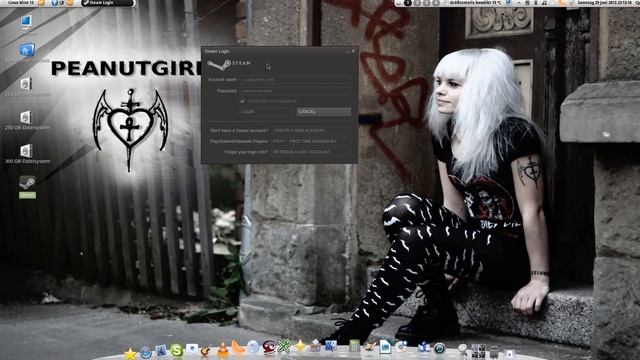Open the Computer desktop icon
This screenshot has height=360, width=640.
coord(26,23)
